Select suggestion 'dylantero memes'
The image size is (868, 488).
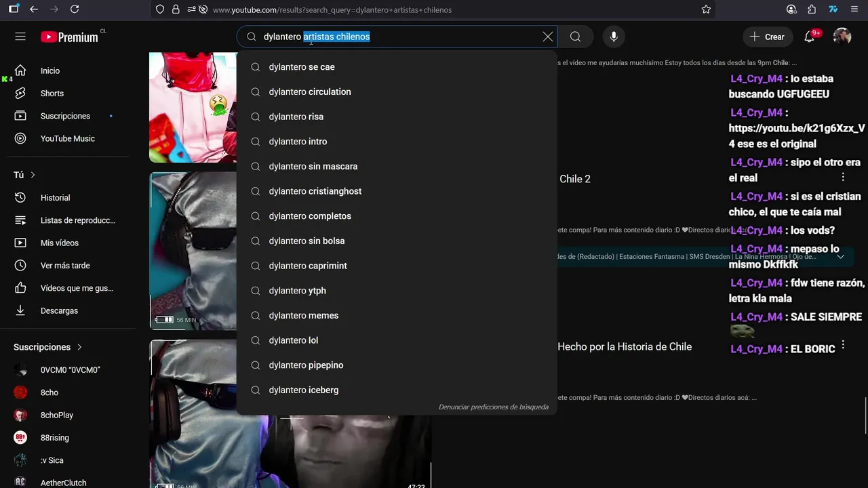coord(397,315)
